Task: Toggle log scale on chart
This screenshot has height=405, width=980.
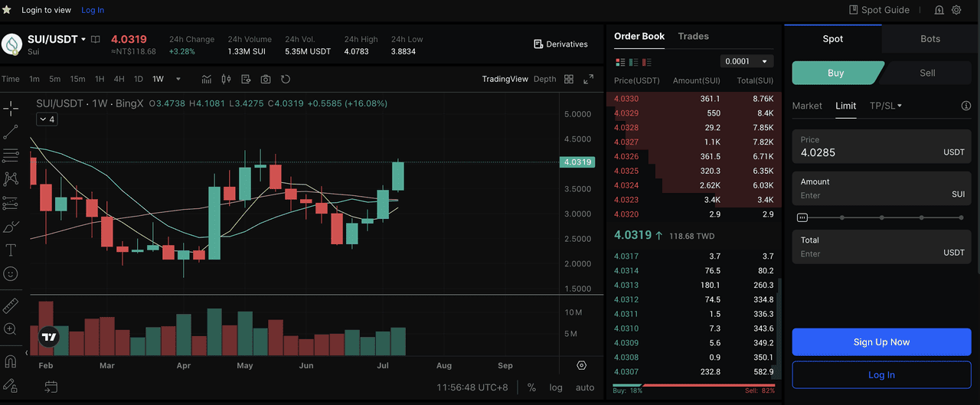Action: pyautogui.click(x=556, y=387)
